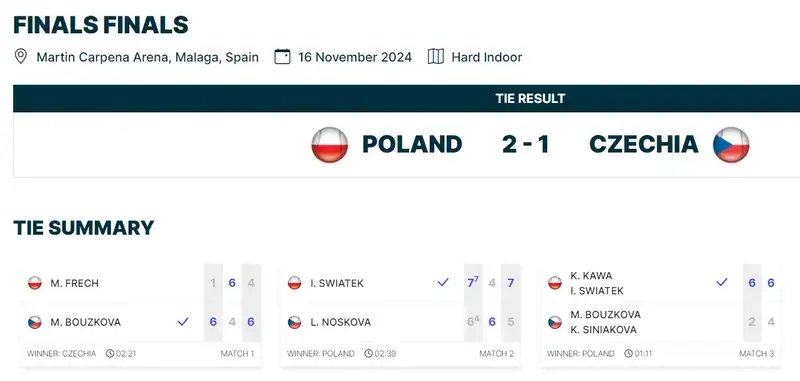This screenshot has height=381, width=800.
Task: Click the location pin icon
Action: click(20, 56)
